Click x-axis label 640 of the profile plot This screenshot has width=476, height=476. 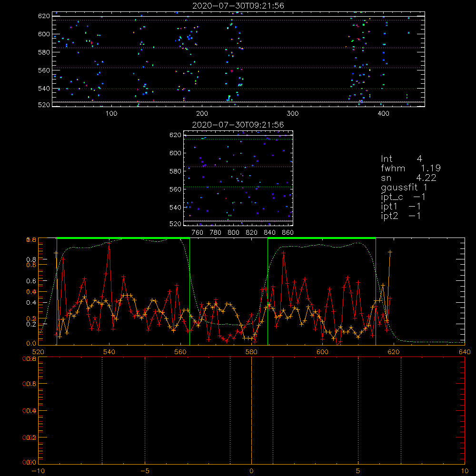[x=465, y=352]
